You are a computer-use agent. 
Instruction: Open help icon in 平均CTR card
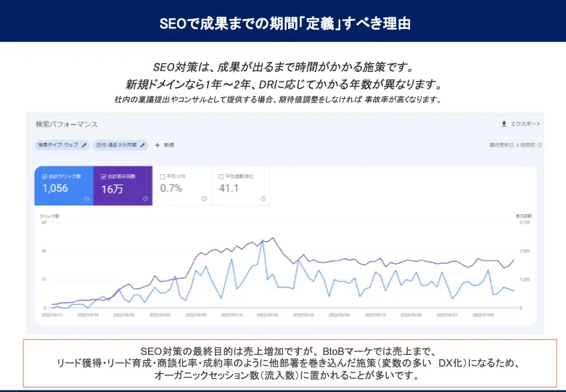[204, 198]
